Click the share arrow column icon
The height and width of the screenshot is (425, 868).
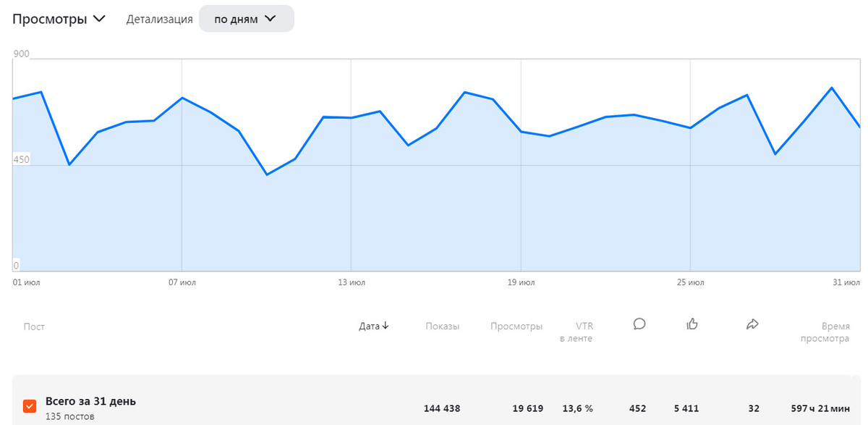pyautogui.click(x=752, y=324)
